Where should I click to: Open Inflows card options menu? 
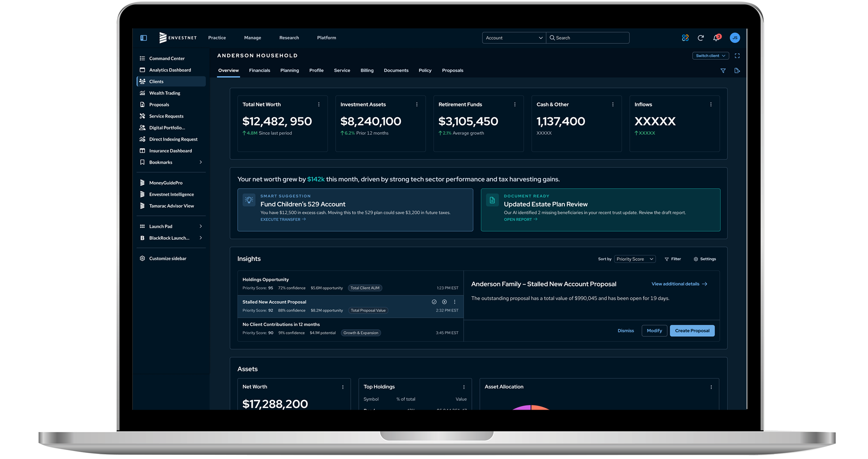click(711, 104)
